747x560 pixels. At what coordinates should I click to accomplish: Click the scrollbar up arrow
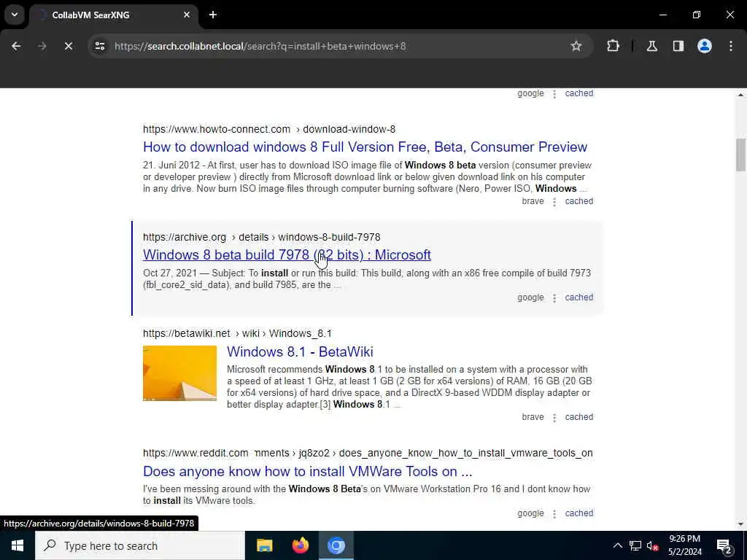(x=740, y=95)
